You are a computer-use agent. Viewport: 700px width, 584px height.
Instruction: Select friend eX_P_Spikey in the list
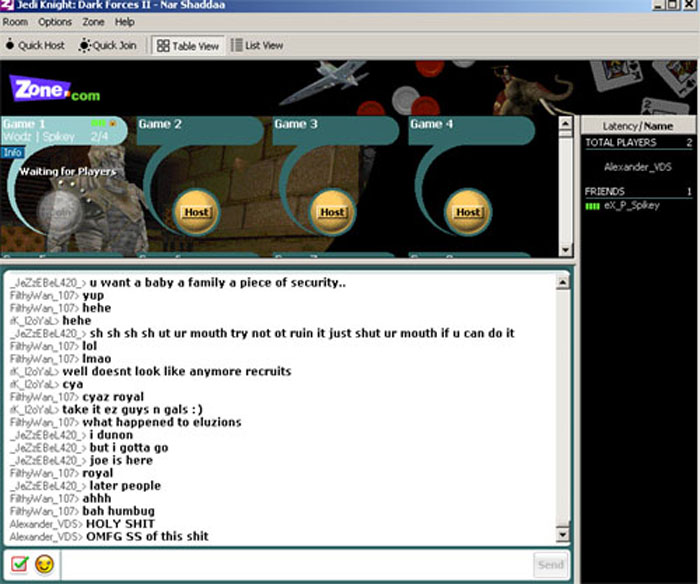tap(632, 205)
